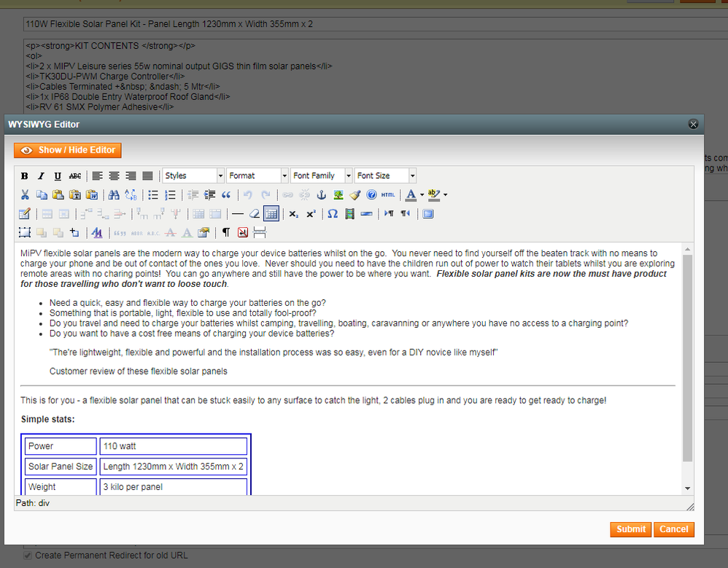Open the text color picker arrow
This screenshot has width=728, height=568.
tap(422, 195)
